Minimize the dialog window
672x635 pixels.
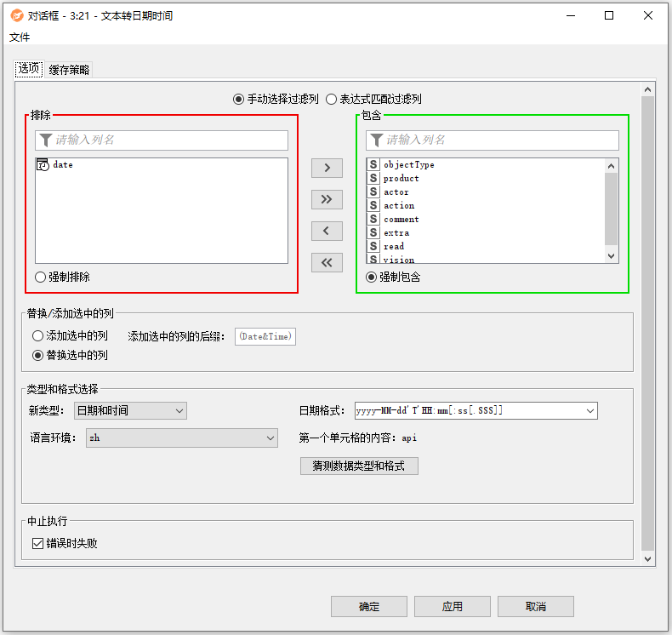[571, 16]
